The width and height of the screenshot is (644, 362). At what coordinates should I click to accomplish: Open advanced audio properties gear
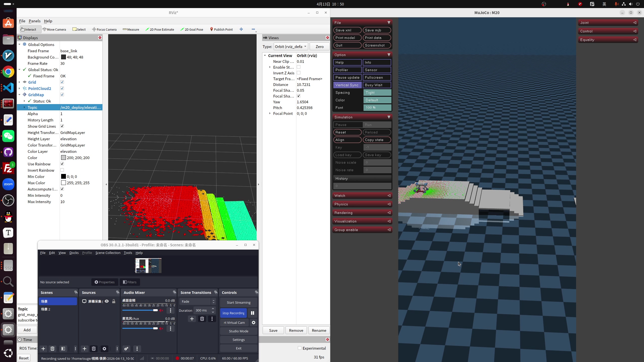126,349
